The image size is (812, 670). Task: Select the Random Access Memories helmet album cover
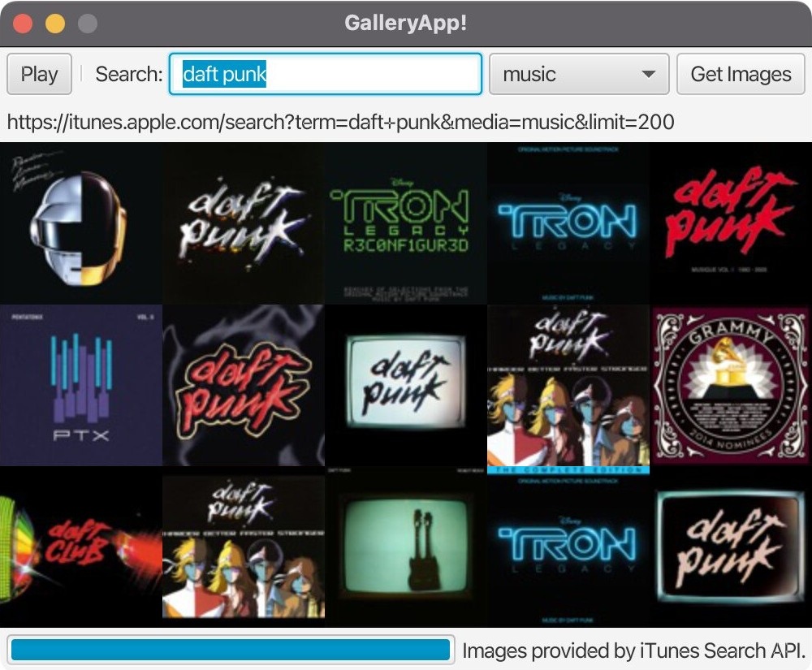click(x=81, y=223)
